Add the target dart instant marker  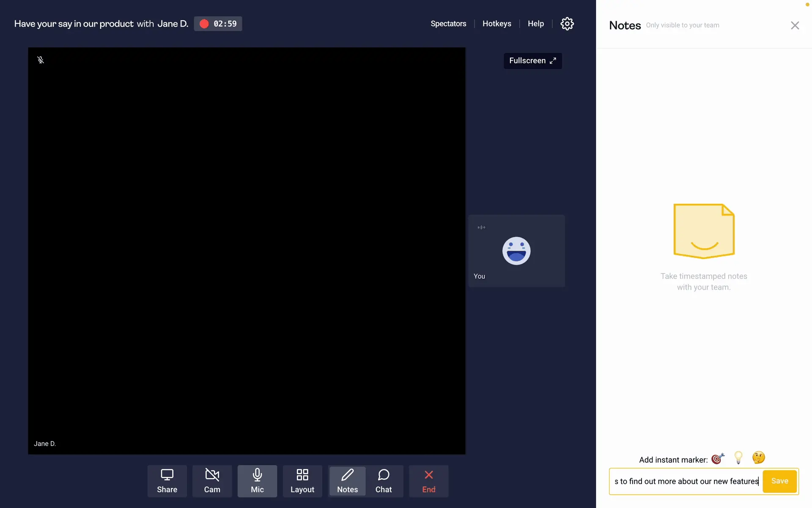[x=718, y=458]
